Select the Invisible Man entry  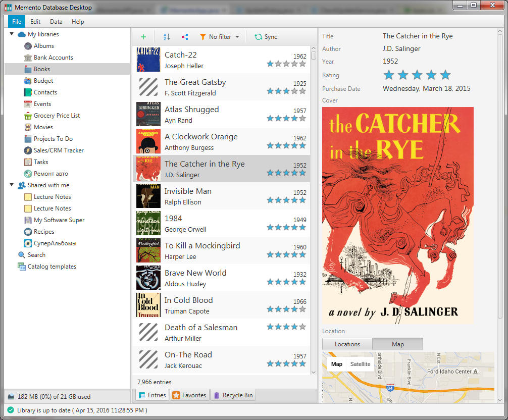[x=221, y=196]
